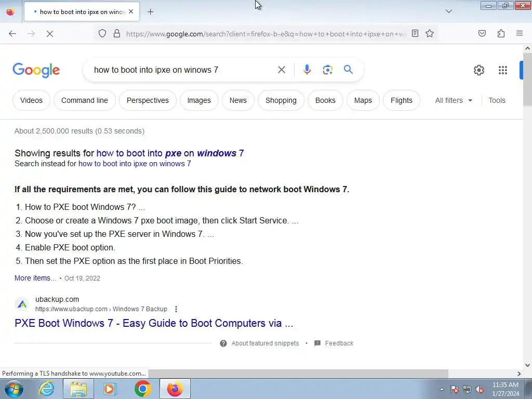Clear the Google search box

click(x=281, y=70)
